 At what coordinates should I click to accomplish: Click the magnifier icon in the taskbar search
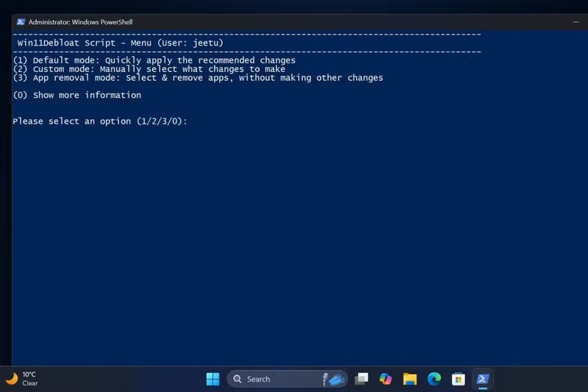point(237,379)
